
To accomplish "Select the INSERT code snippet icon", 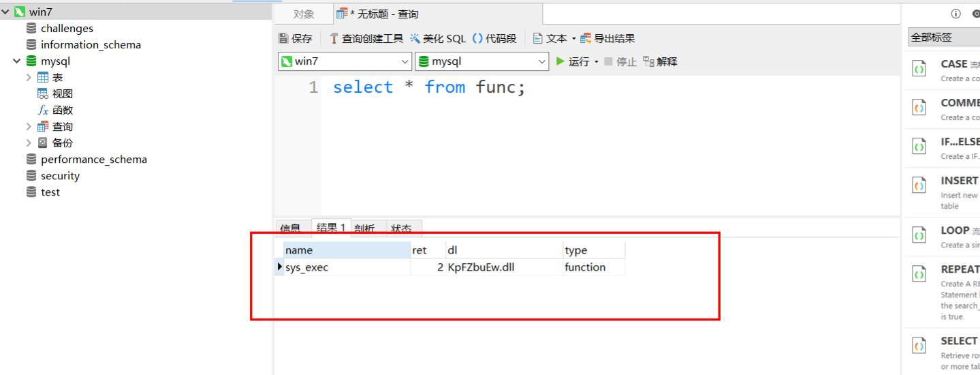I will [919, 185].
